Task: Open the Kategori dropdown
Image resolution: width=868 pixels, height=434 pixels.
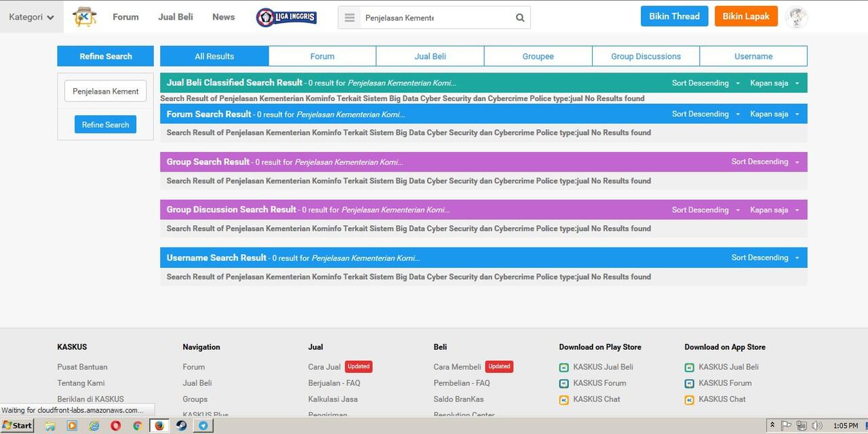Action: pos(32,17)
